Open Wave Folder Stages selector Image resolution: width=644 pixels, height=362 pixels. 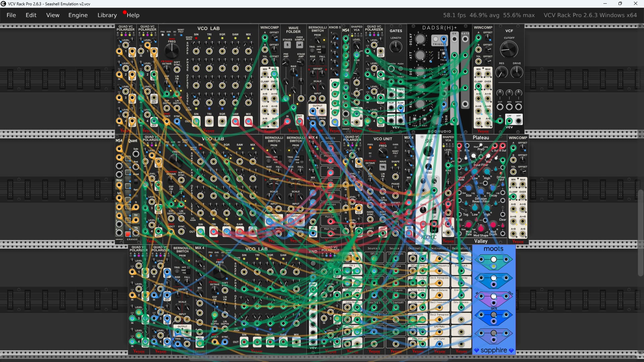[x=287, y=45]
